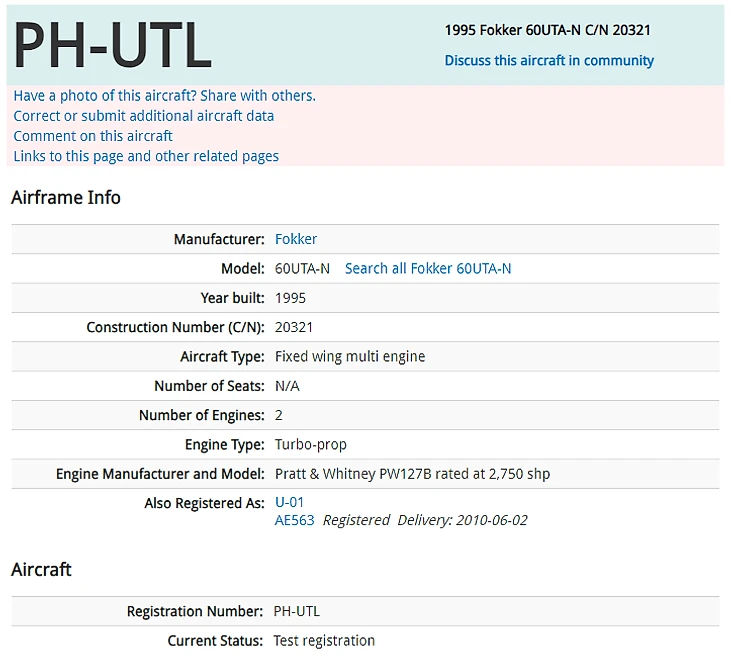The height and width of the screenshot is (657, 730).
Task: Open Discuss this aircraft in community link
Action: [x=549, y=61]
